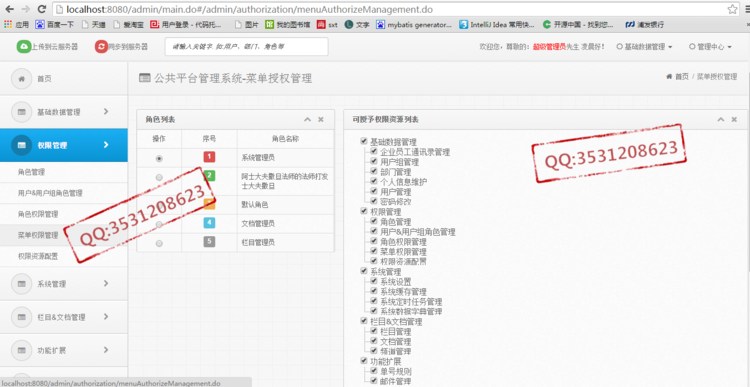Click the keyword search input field
Image resolution: width=750 pixels, height=387 pixels.
coord(246,47)
